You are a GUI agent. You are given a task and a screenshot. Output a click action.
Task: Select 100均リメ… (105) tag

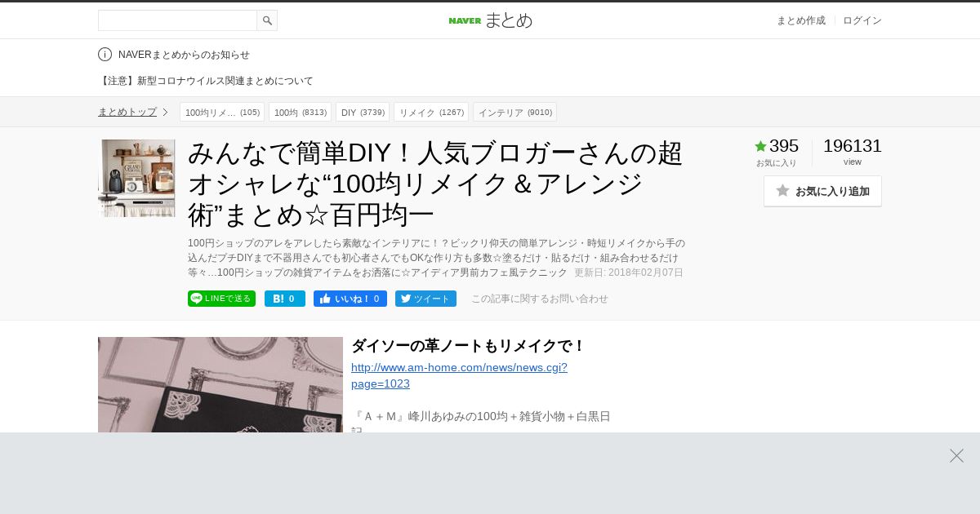click(x=222, y=112)
